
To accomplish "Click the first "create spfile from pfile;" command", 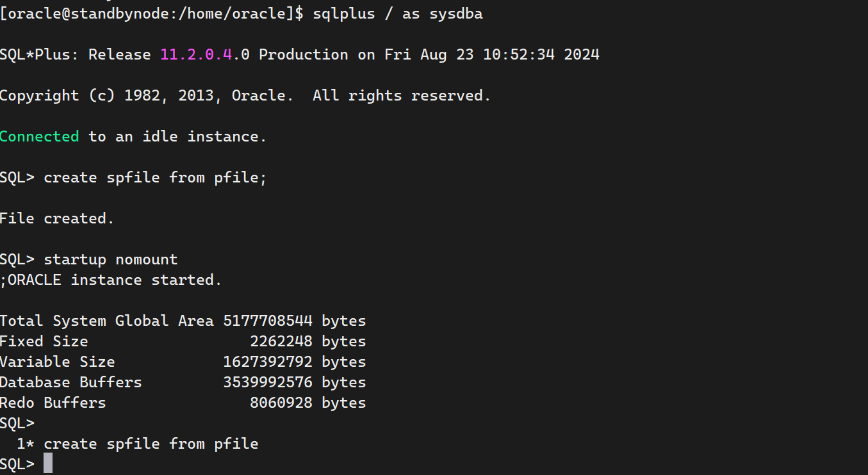I will pos(154,177).
